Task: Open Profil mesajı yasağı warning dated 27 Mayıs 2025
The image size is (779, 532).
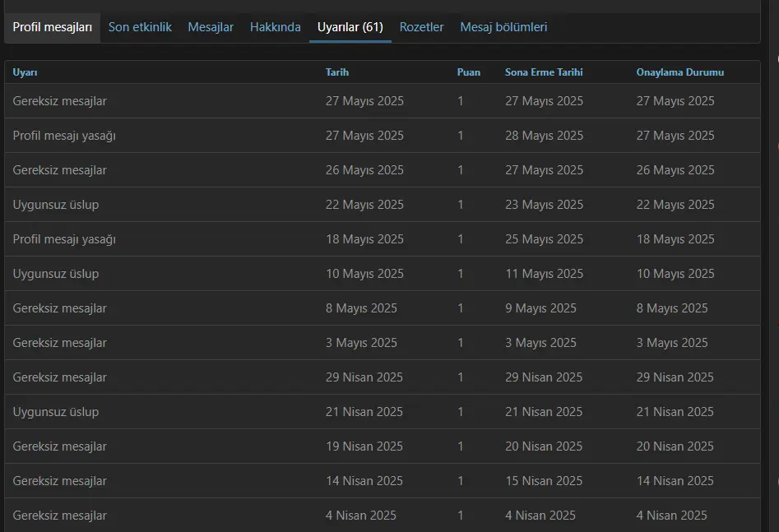Action: [x=64, y=136]
